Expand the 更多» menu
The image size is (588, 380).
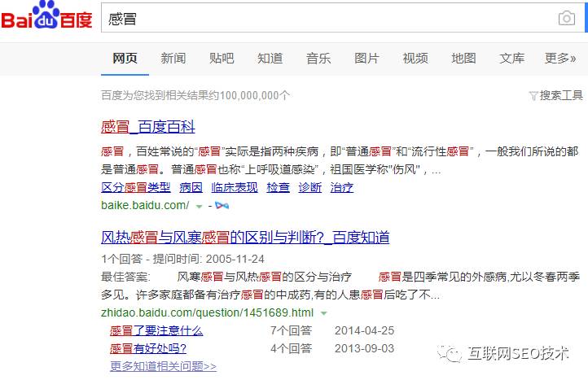[560, 59]
